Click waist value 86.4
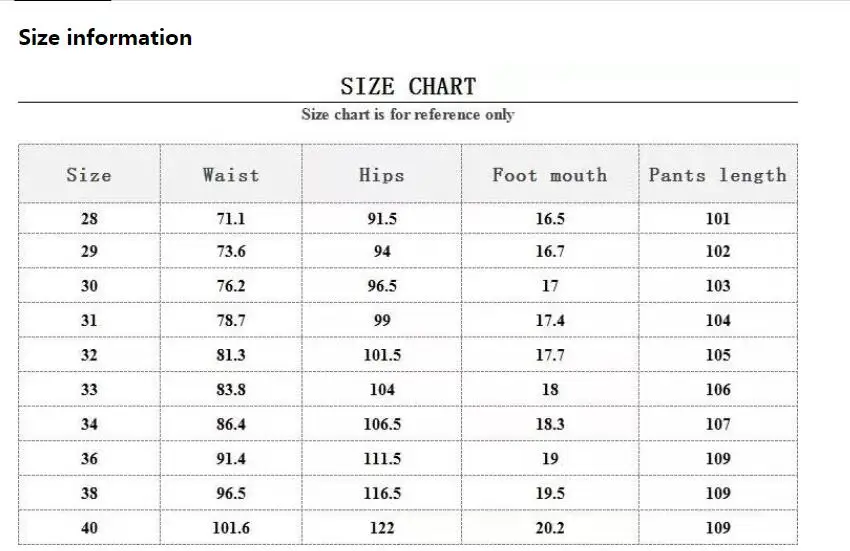850x551 pixels. click(x=231, y=424)
